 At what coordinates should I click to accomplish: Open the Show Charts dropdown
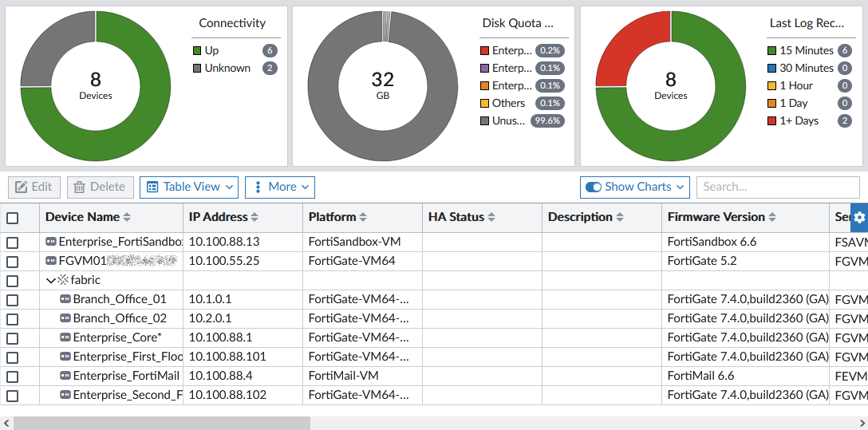[635, 187]
